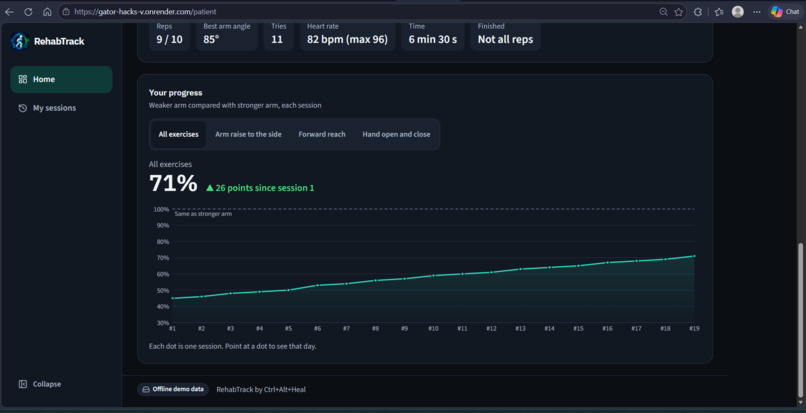The image size is (806, 413).
Task: Select Hand open and close tab
Action: pyautogui.click(x=396, y=134)
